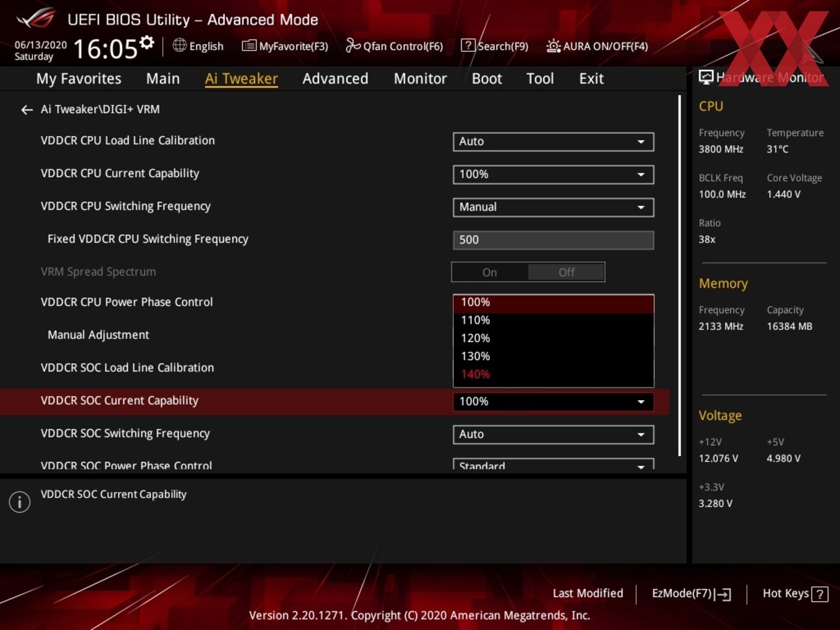Open VDDCR SOC Power Phase Control dropdown
The height and width of the screenshot is (630, 840).
[x=553, y=464]
